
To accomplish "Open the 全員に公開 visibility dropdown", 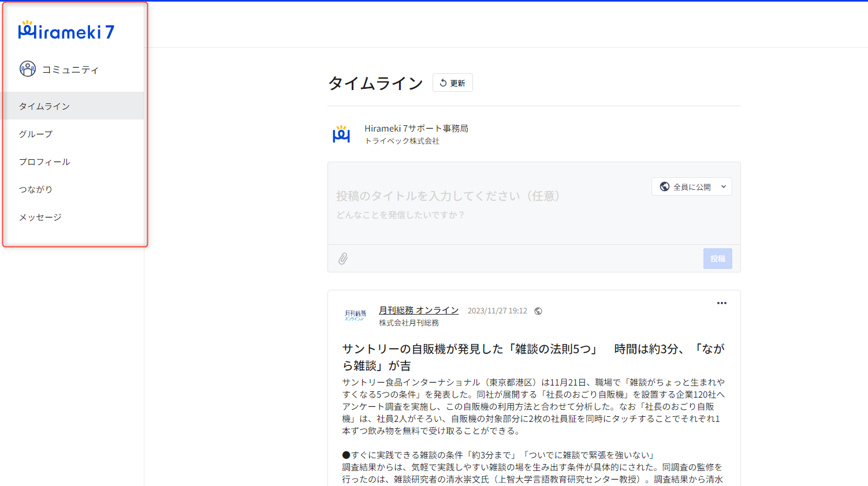I will coord(692,186).
